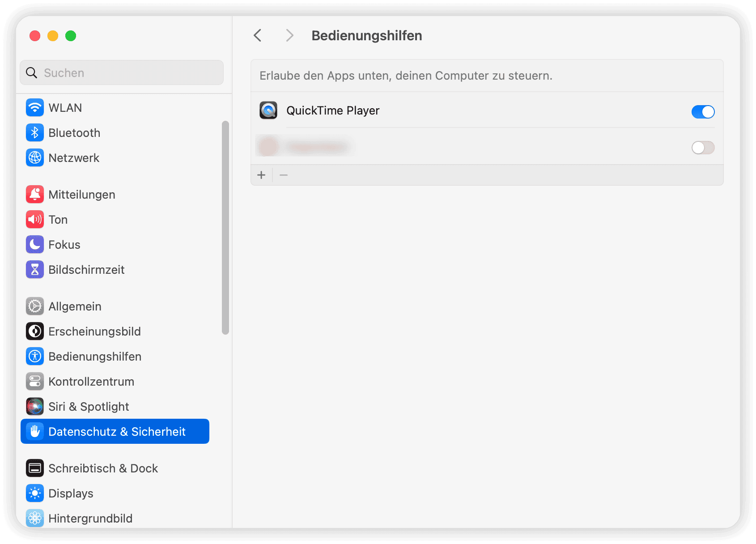Select Netzwerk in the sidebar

115,157
